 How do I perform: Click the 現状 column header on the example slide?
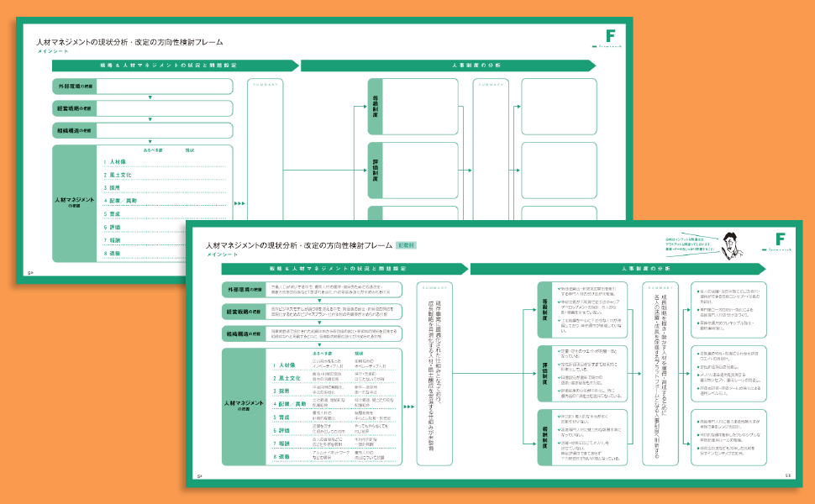pyautogui.click(x=359, y=354)
